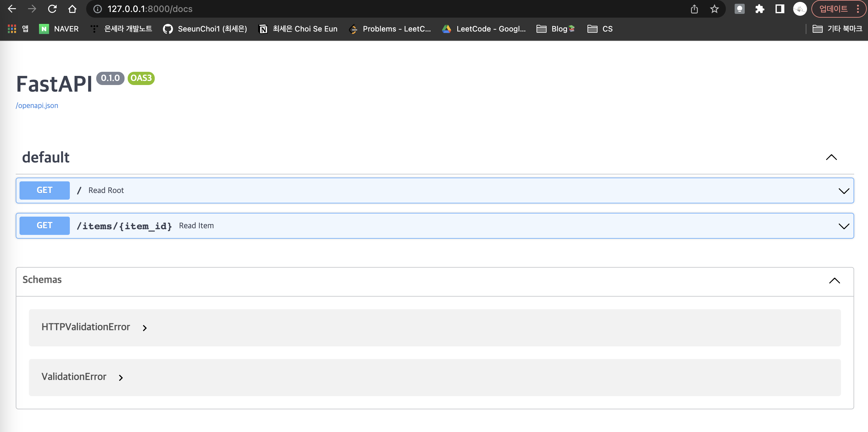868x432 pixels.
Task: Open the Blog bookmarks folder
Action: click(x=555, y=29)
